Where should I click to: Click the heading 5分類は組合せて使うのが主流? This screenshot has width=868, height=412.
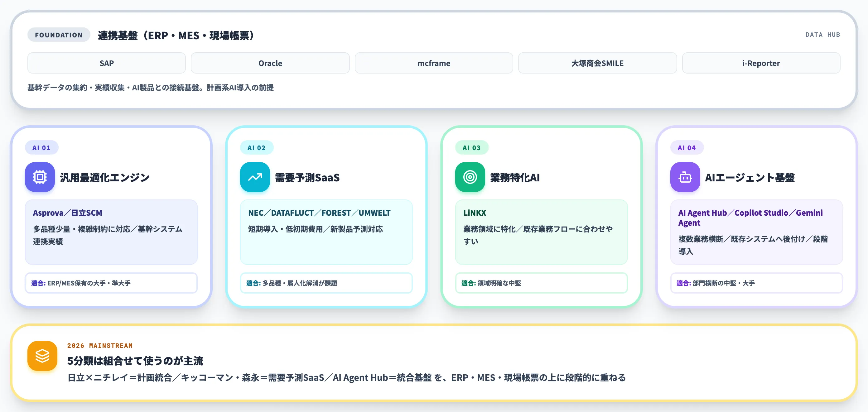135,361
